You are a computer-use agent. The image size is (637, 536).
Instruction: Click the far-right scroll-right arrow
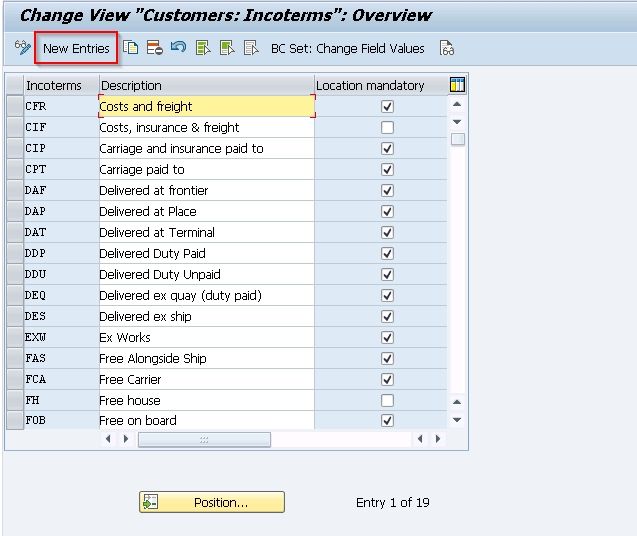(x=438, y=439)
